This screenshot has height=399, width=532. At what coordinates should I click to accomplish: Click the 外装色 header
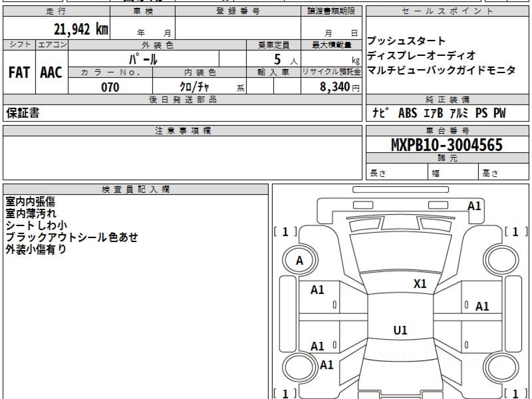coord(157,45)
